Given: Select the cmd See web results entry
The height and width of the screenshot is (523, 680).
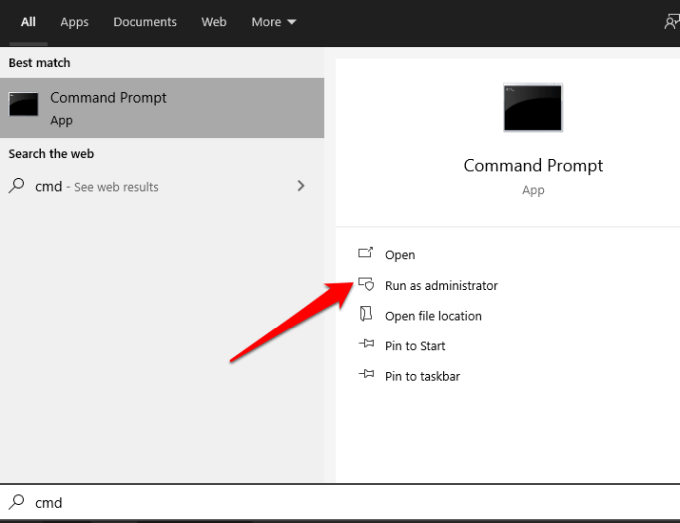Looking at the screenshot, I should pyautogui.click(x=97, y=187).
